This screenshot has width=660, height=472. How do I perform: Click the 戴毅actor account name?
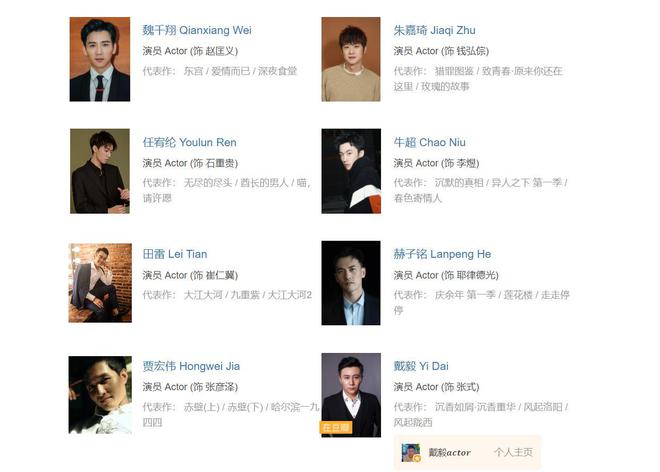[450, 453]
